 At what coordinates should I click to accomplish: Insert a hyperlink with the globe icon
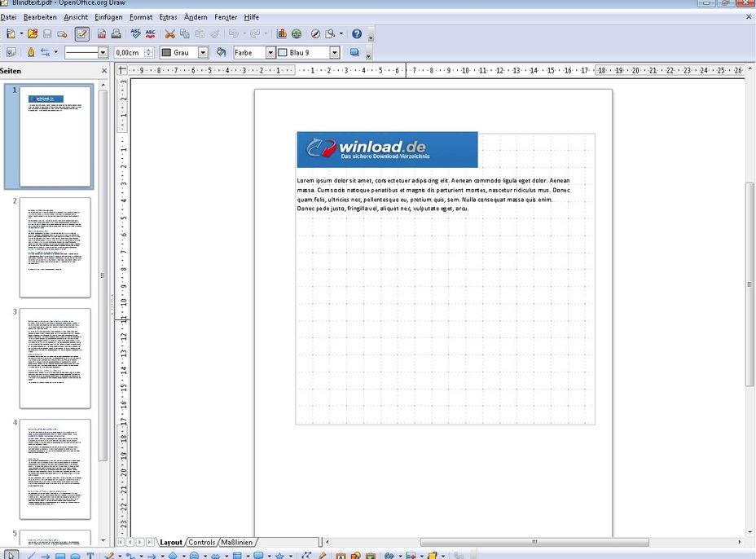click(297, 33)
